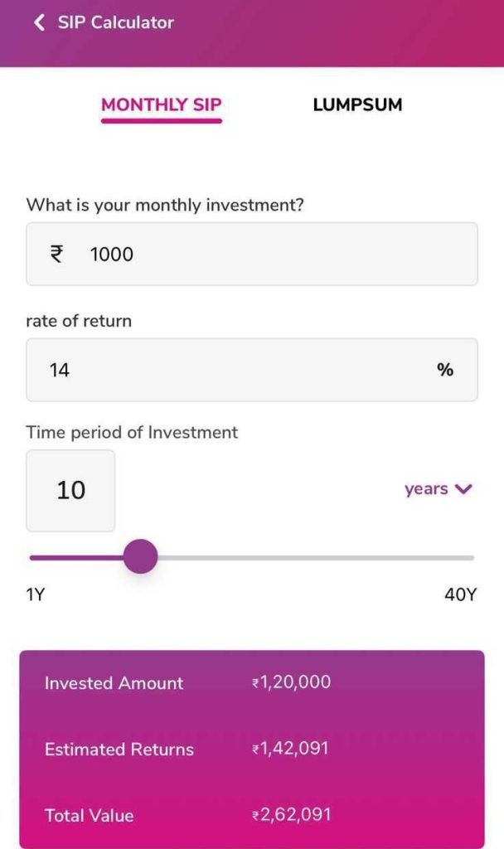Tap the 40Y maximum label
This screenshot has height=849, width=504.
click(x=460, y=594)
